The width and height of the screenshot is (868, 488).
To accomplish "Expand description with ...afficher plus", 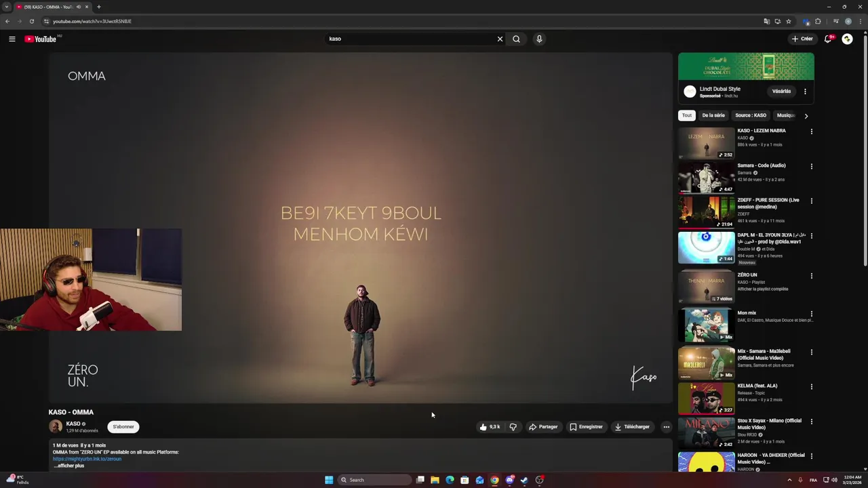I will [68, 466].
